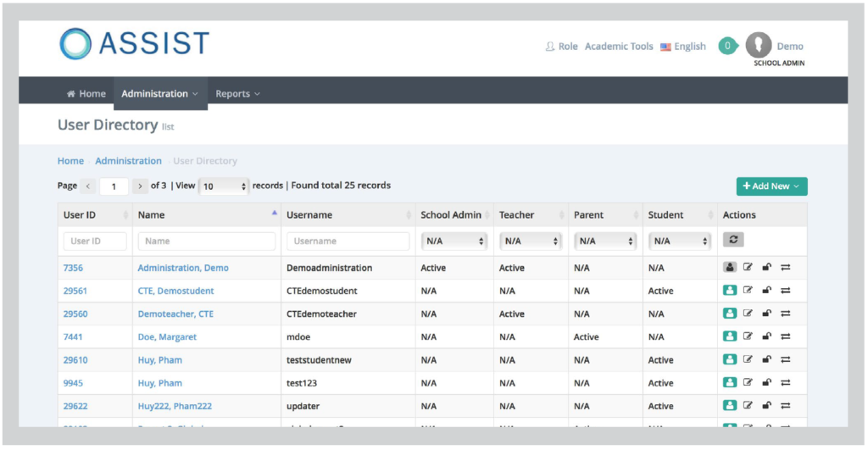Click the unlock icon in row 7356

coord(766,267)
